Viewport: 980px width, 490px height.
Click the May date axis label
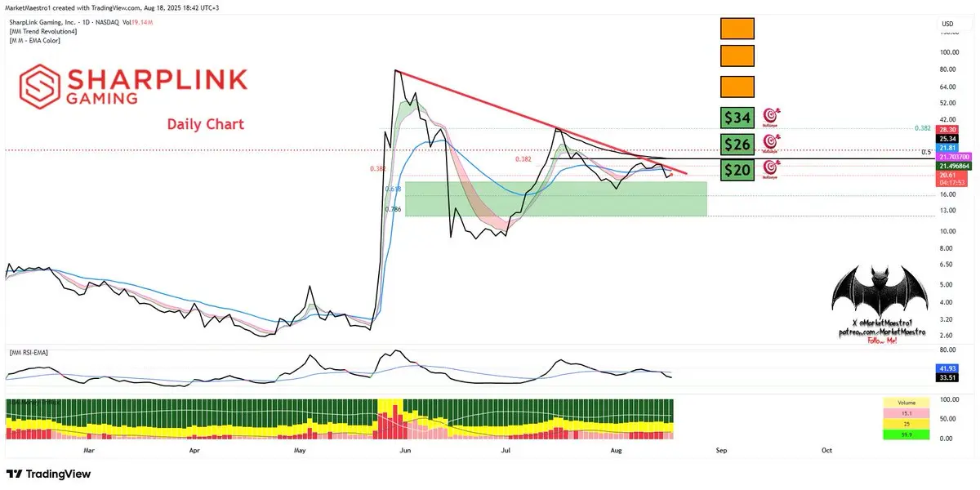pyautogui.click(x=299, y=450)
